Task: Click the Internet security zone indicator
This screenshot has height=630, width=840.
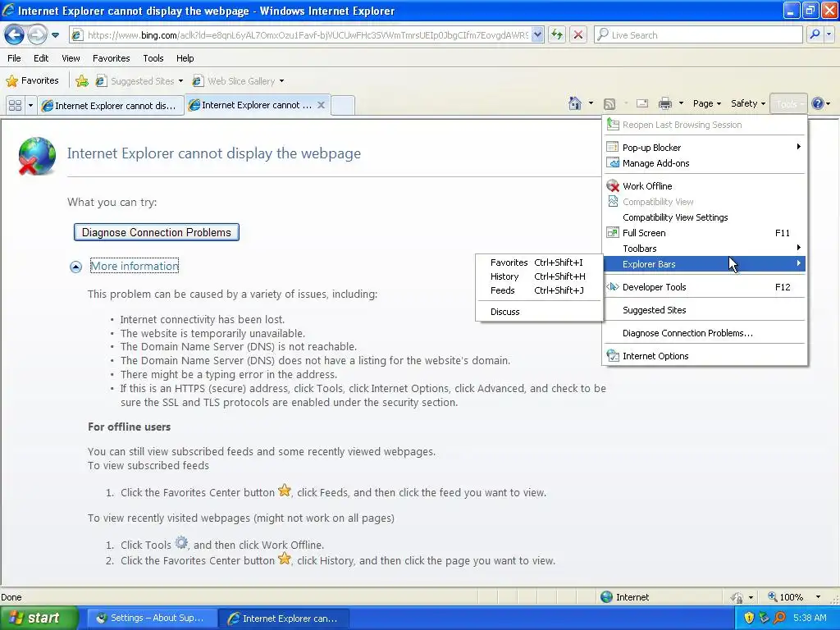Action: [x=624, y=597]
